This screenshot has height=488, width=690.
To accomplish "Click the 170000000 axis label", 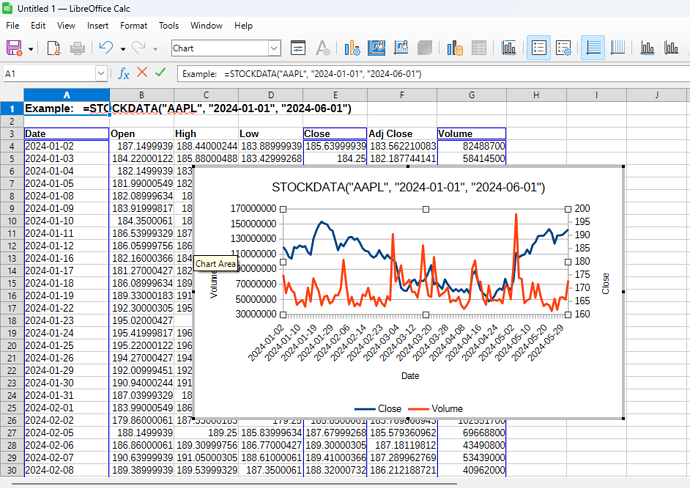I will pos(253,209).
